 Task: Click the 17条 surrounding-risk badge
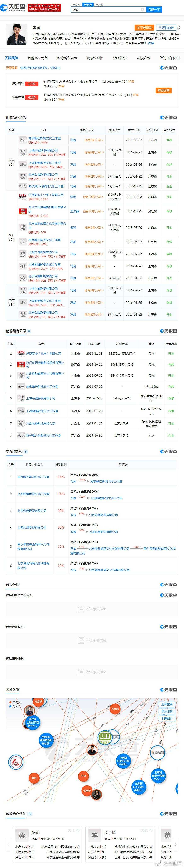pos(32,84)
